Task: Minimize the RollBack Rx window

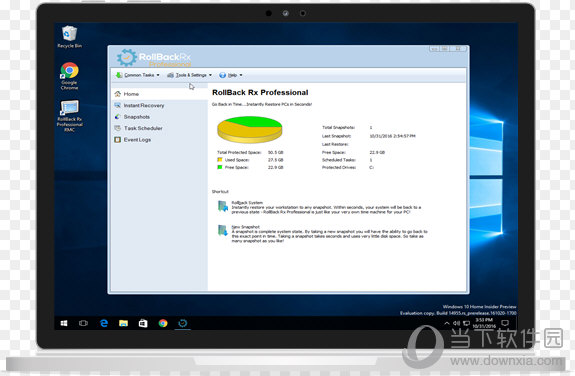Action: (434, 48)
